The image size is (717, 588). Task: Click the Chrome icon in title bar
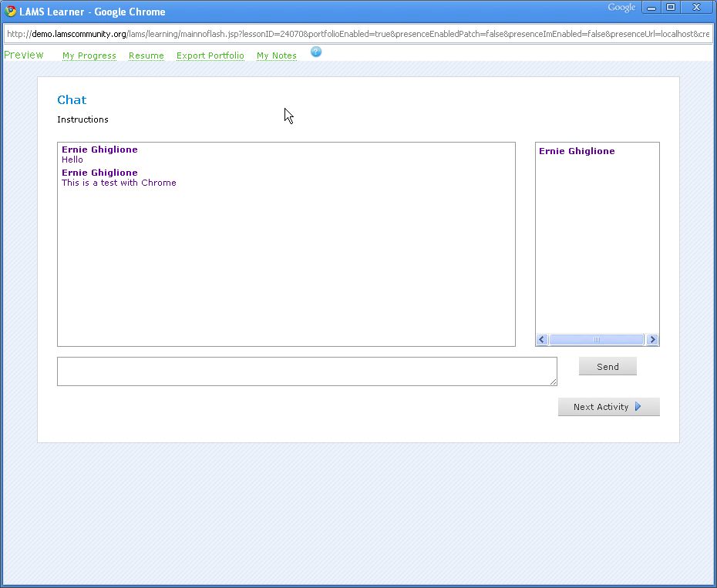(11, 12)
